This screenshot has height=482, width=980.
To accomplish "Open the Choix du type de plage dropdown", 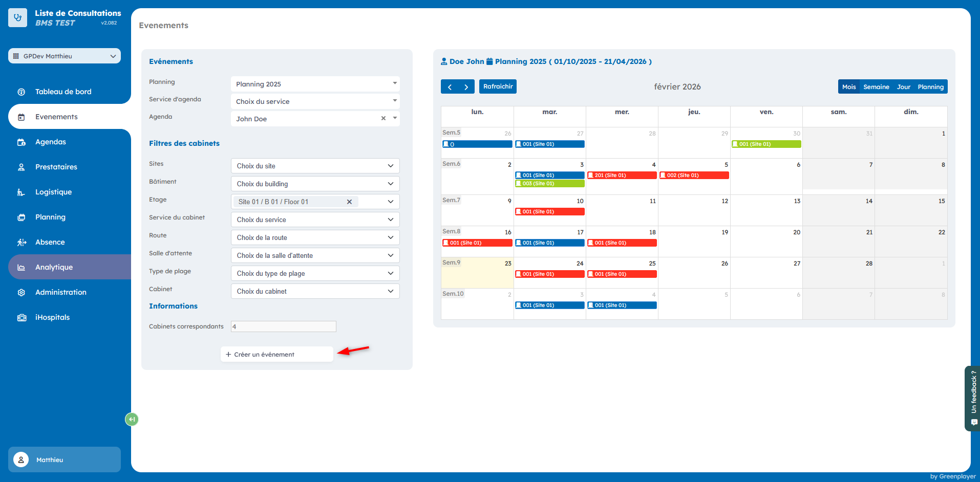I will (x=315, y=274).
